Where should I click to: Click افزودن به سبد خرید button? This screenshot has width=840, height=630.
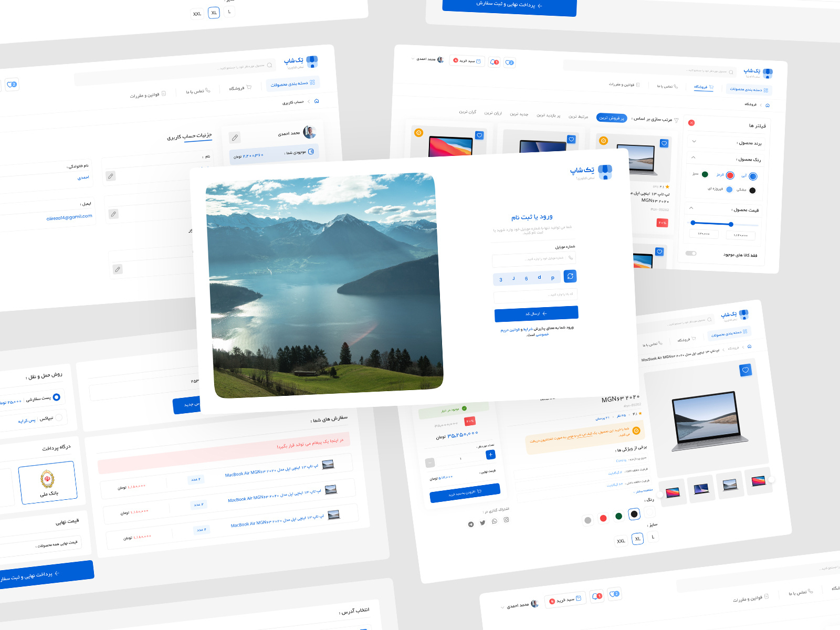pos(465,493)
